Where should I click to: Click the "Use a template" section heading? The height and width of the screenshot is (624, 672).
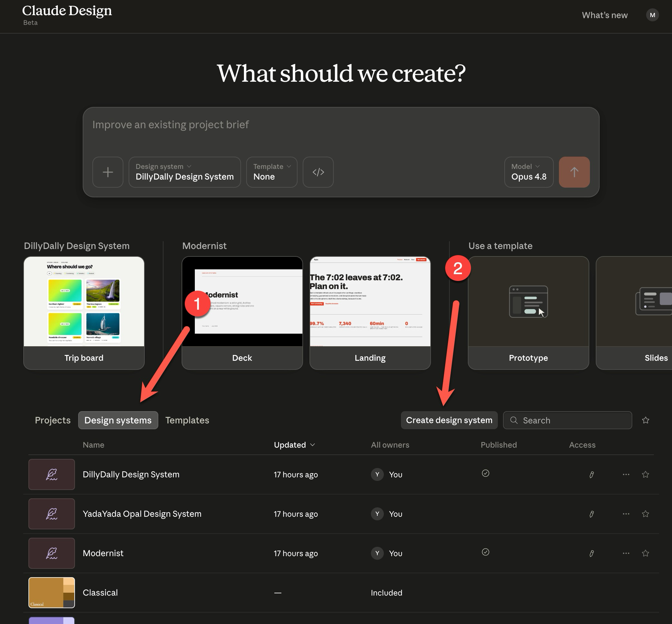point(500,246)
